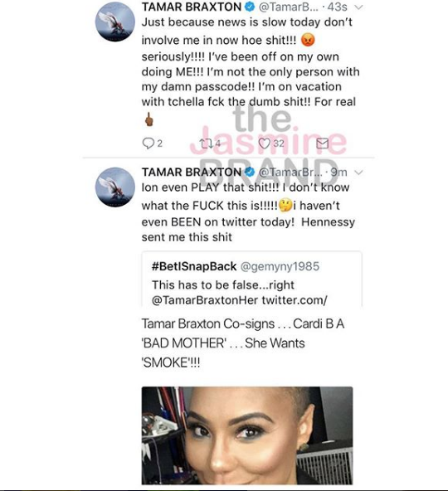The height and width of the screenshot is (491, 448).
Task: Open TAMAR BRAXTON name on first tweet
Action: pos(192,7)
